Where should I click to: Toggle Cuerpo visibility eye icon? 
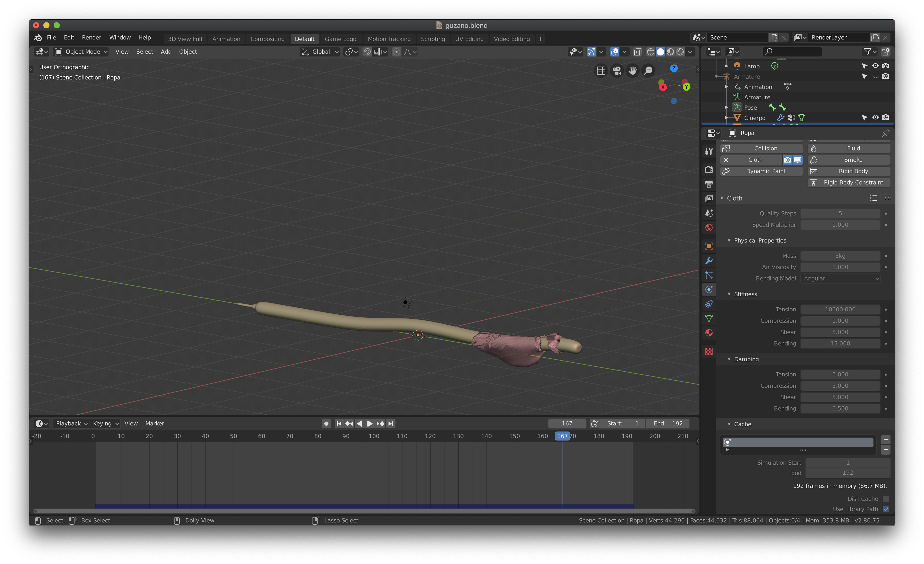click(875, 117)
